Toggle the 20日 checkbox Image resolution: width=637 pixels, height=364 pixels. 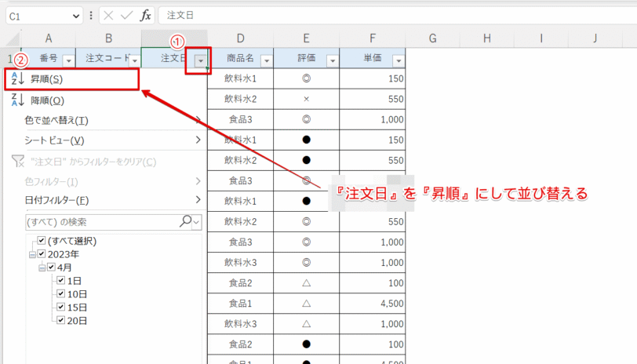click(x=61, y=320)
